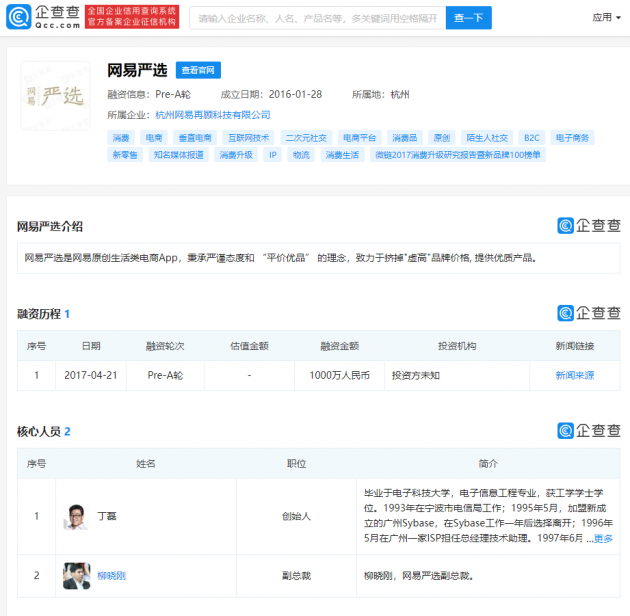The image size is (630, 616).
Task: Click the 查一下 search button
Action: [x=468, y=18]
